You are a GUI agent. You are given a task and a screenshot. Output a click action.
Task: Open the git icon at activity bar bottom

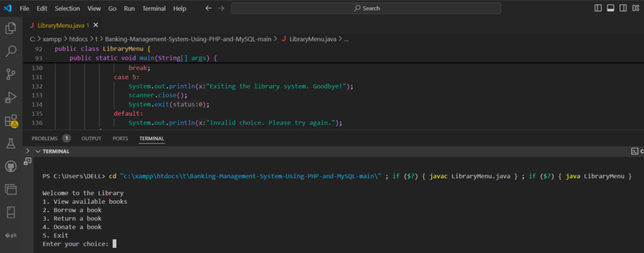11,235
